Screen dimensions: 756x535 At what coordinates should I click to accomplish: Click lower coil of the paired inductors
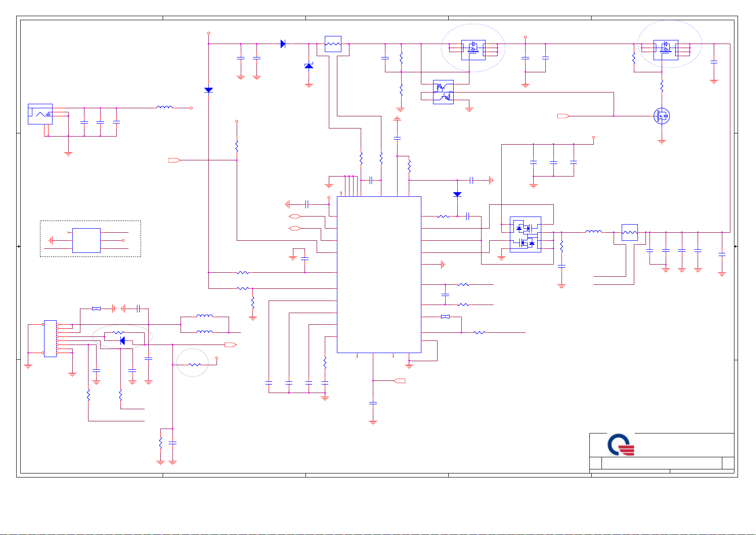coord(205,332)
